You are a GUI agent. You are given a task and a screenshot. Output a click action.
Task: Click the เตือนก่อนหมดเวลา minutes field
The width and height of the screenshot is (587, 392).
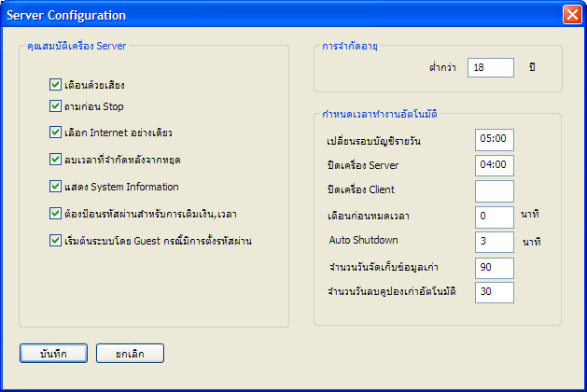(x=495, y=217)
